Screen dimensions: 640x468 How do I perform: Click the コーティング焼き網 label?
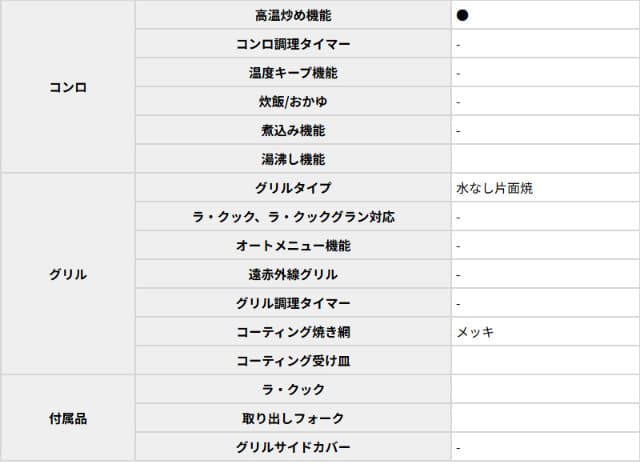pyautogui.click(x=293, y=332)
